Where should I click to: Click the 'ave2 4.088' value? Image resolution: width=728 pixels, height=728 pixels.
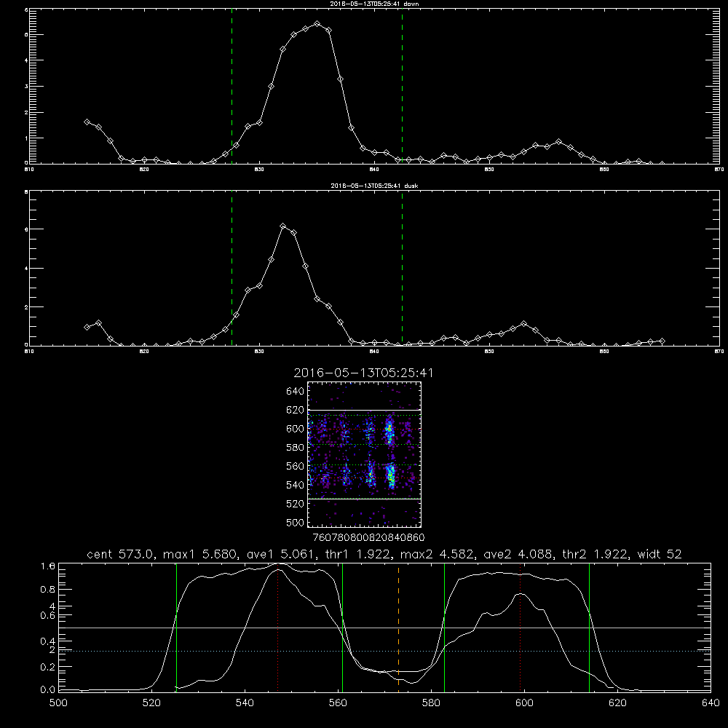click(518, 554)
